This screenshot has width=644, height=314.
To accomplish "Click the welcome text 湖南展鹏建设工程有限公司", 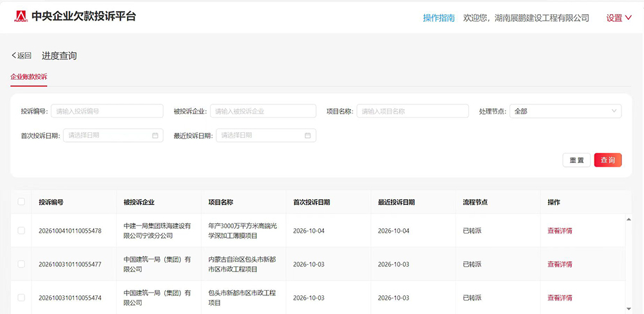I will [x=542, y=18].
